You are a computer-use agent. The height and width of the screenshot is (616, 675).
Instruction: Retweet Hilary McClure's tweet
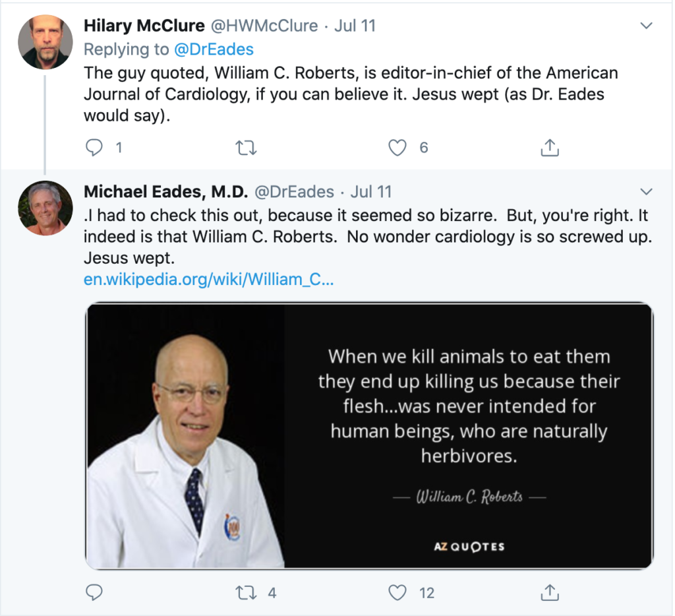click(x=246, y=148)
